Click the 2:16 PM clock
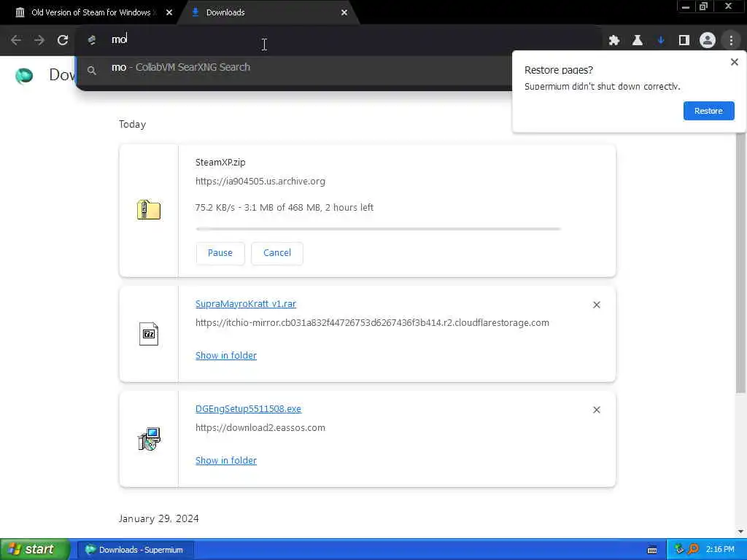This screenshot has height=560, width=747. [x=720, y=550]
